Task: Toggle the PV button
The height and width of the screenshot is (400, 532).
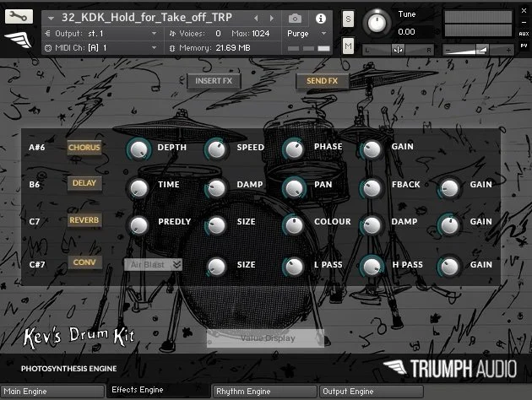Action: (524, 46)
